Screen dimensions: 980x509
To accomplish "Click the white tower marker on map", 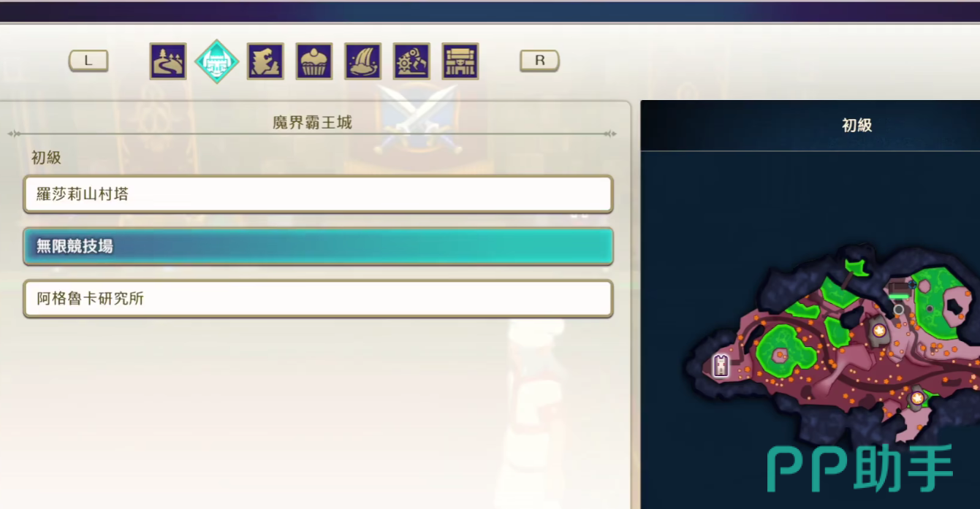I will click(721, 365).
